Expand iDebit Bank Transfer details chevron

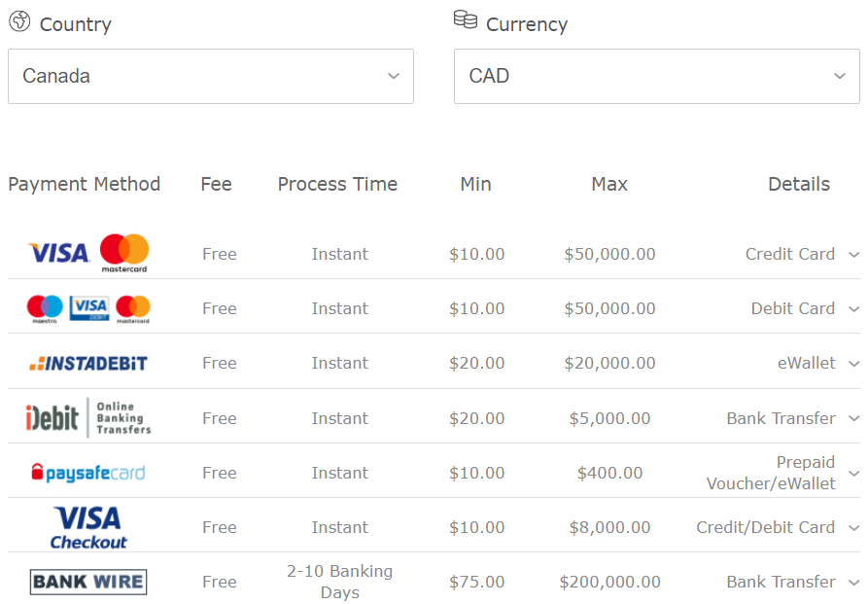(x=853, y=419)
